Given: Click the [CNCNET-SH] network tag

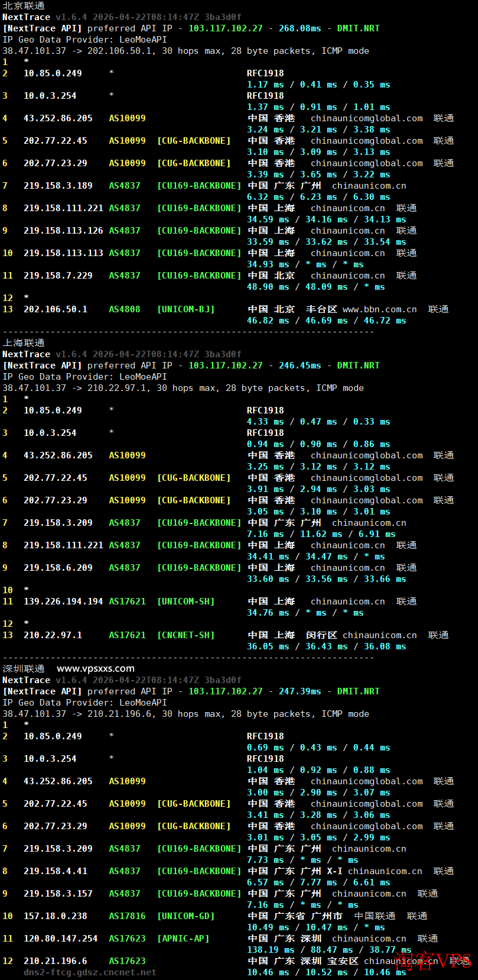Looking at the screenshot, I should 186,635.
